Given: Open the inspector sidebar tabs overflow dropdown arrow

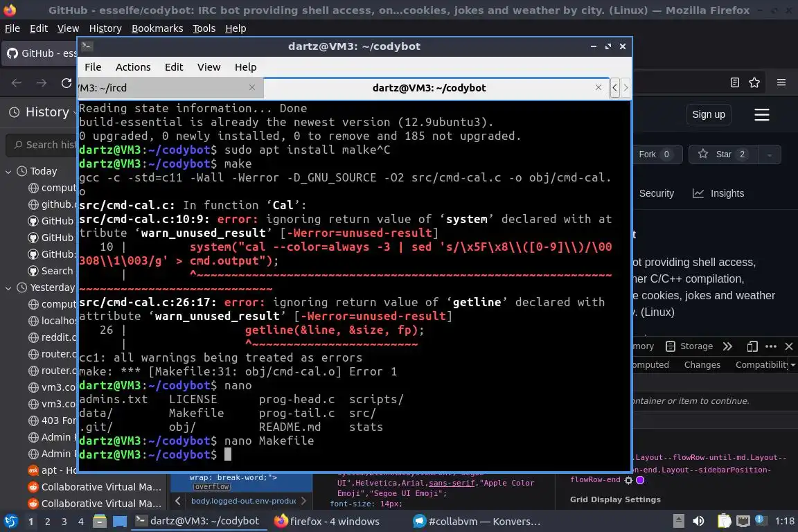Looking at the screenshot, I should pos(793,364).
